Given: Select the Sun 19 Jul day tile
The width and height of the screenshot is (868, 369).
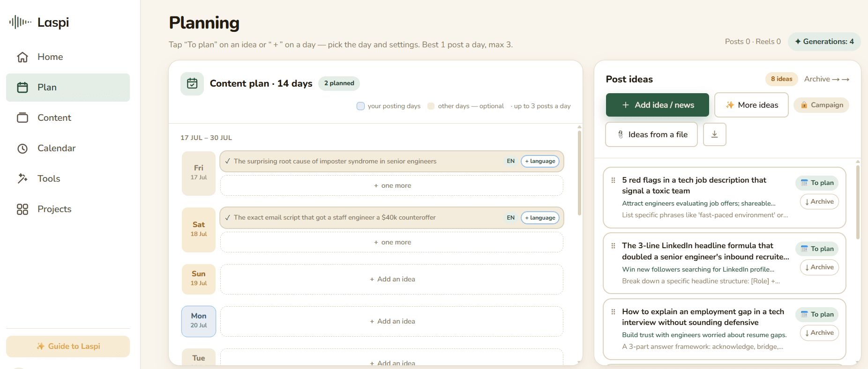Looking at the screenshot, I should [x=199, y=280].
